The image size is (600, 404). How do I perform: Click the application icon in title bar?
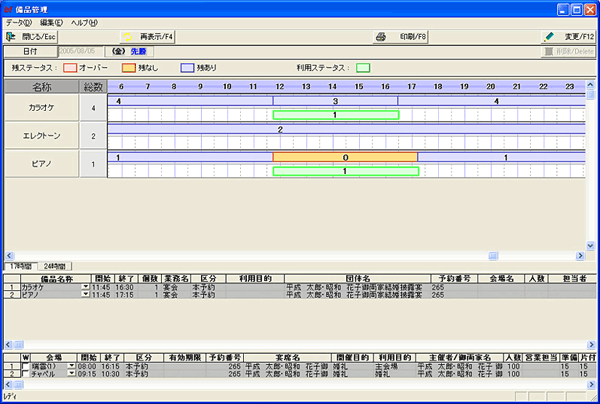(x=10, y=7)
